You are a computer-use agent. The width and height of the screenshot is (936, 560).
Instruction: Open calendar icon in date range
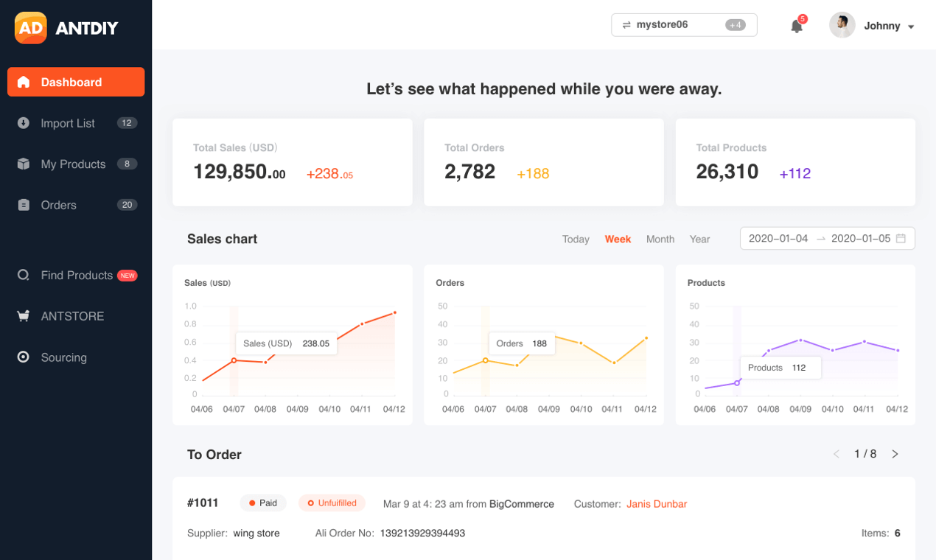click(901, 239)
